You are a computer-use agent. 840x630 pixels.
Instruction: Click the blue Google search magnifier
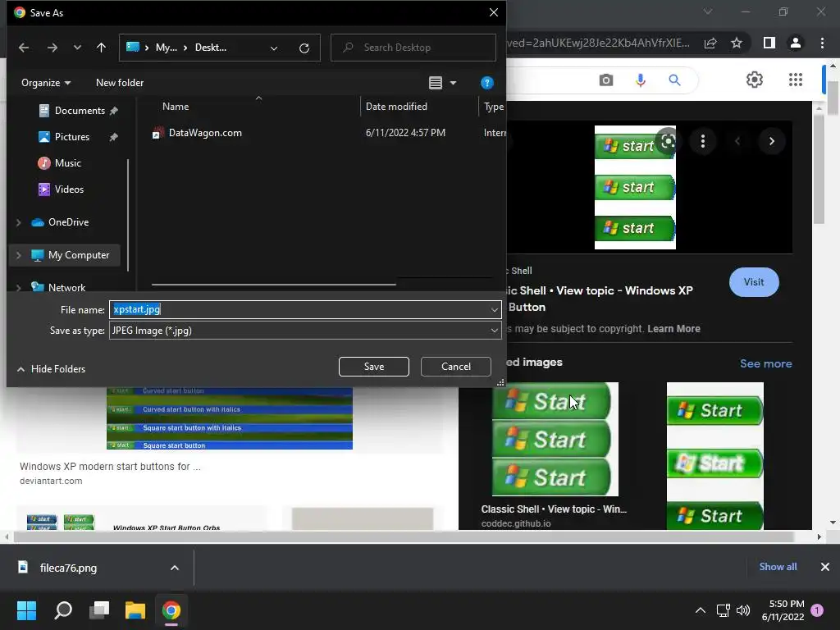pyautogui.click(x=674, y=80)
